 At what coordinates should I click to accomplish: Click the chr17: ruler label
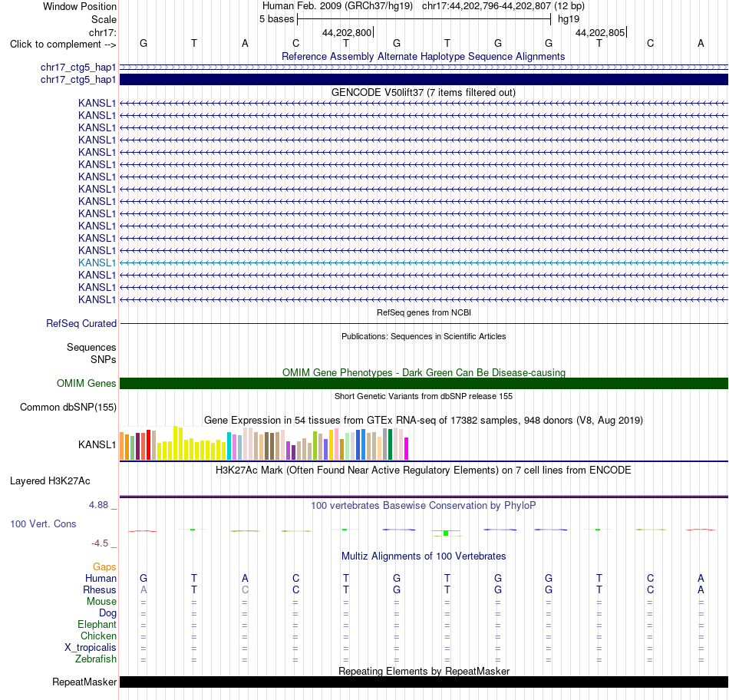[103, 32]
